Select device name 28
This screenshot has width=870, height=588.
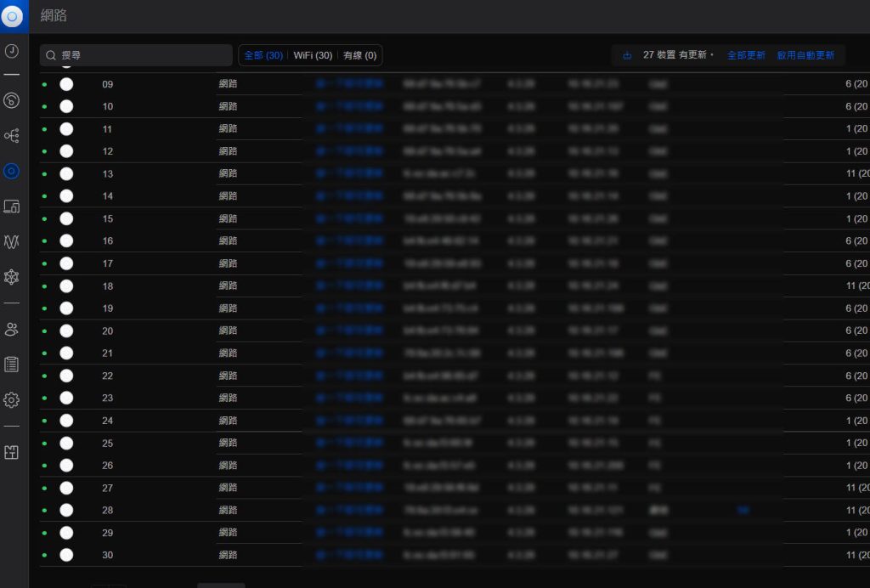[108, 511]
